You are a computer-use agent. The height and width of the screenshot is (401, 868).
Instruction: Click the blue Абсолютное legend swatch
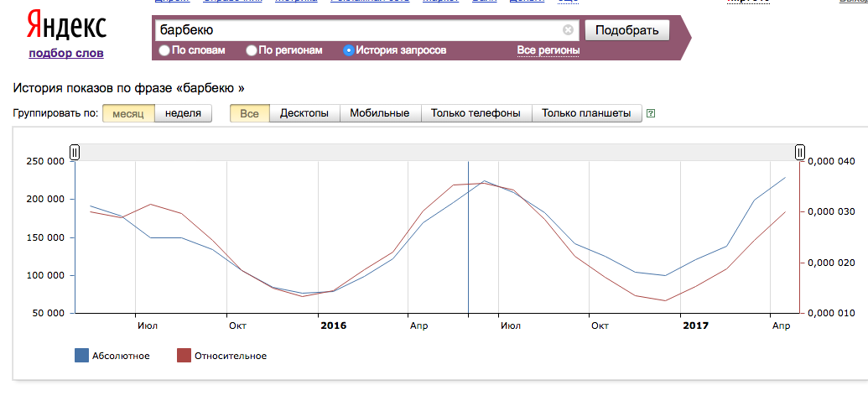pyautogui.click(x=81, y=356)
